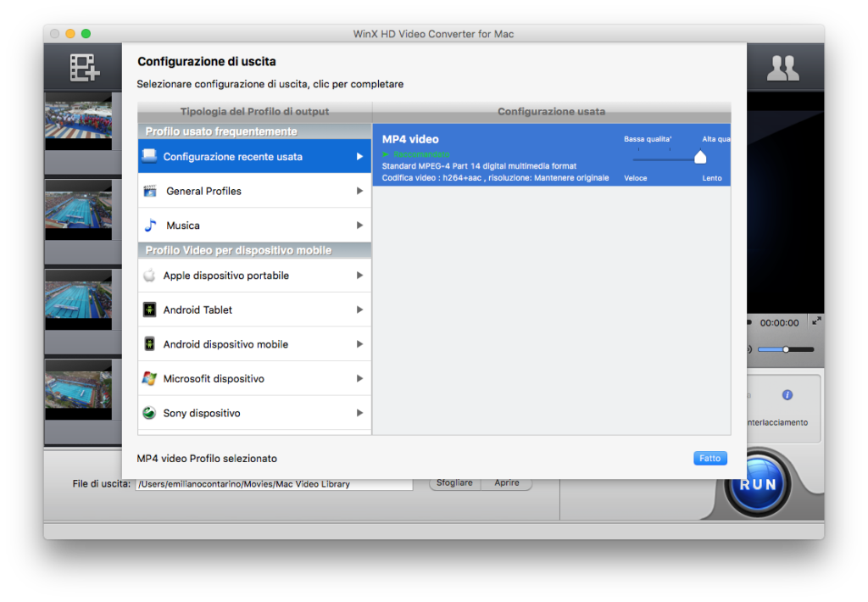
Task: Click the Microsoft dispositivo Windows flag icon
Action: [x=149, y=378]
